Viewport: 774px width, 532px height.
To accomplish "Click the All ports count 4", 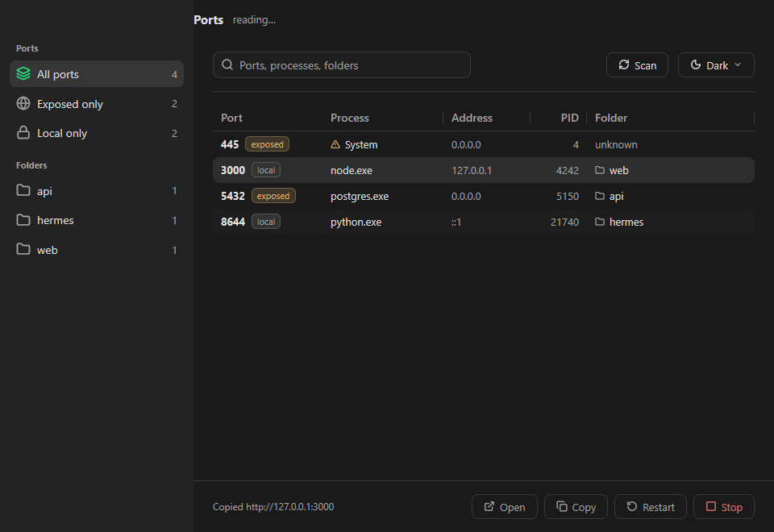I will click(x=174, y=74).
